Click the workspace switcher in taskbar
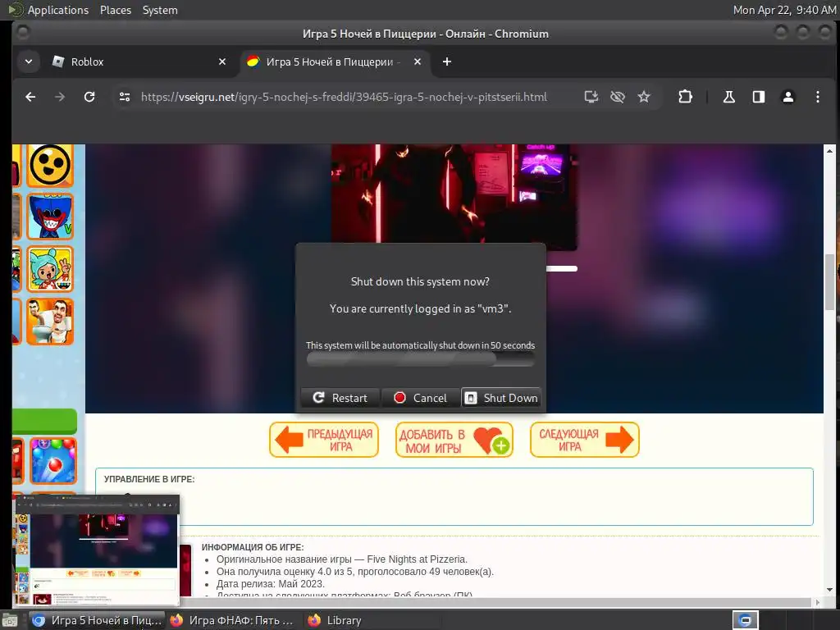This screenshot has width=840, height=630. (x=745, y=620)
